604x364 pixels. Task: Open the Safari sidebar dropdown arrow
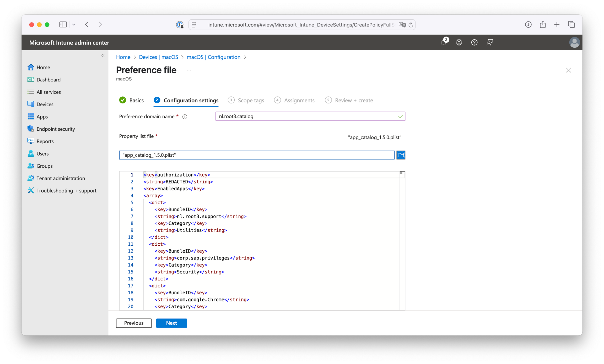tap(74, 25)
